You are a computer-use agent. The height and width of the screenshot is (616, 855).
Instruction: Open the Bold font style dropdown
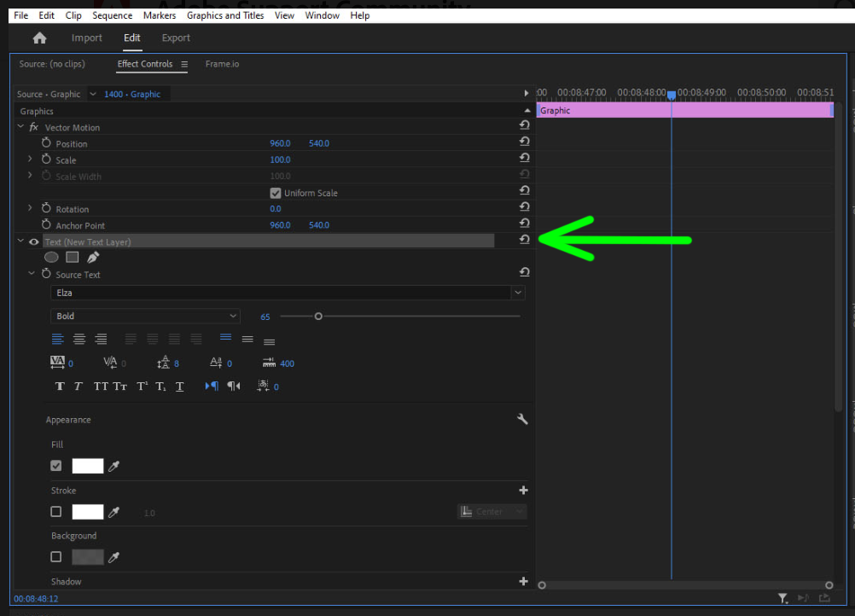tap(235, 316)
